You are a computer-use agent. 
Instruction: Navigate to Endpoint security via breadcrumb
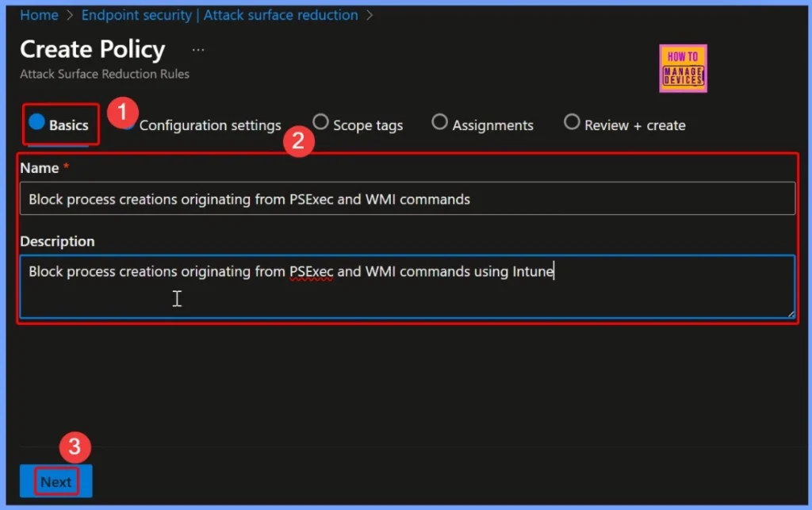pos(136,14)
